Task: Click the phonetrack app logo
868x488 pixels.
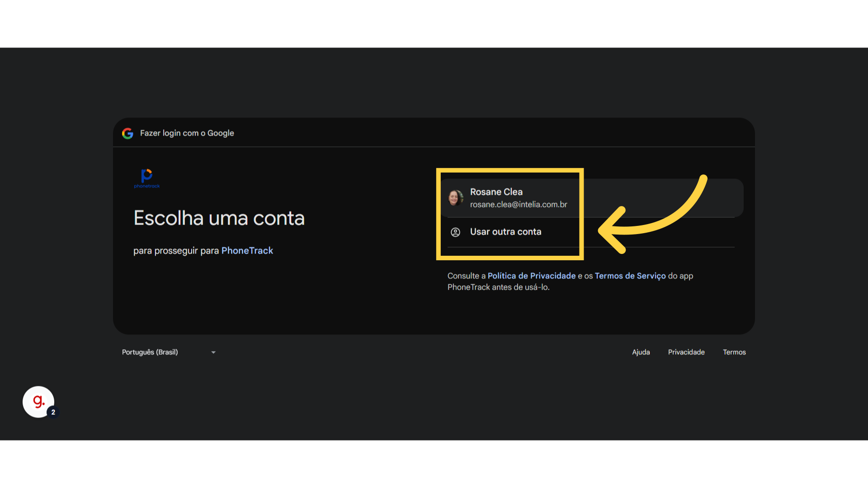Action: click(x=147, y=178)
